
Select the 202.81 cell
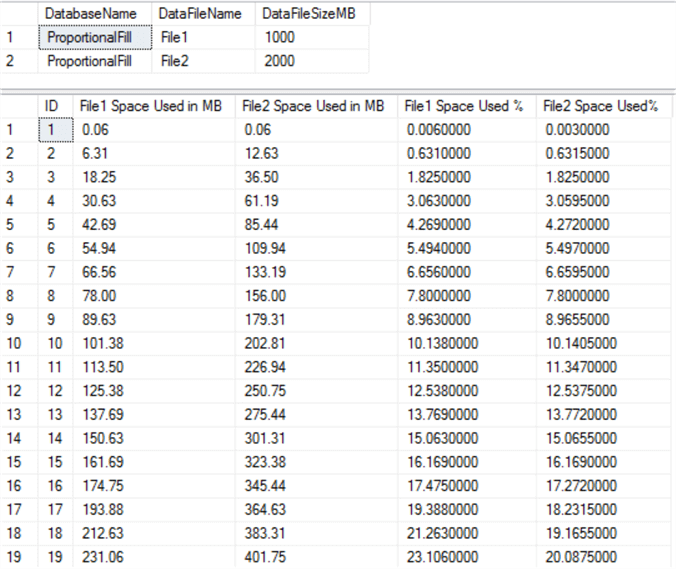click(316, 344)
